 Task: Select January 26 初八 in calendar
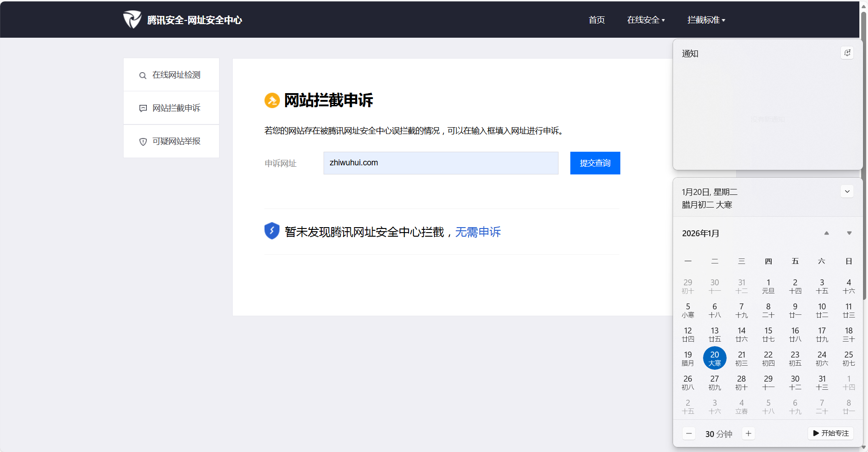688,382
